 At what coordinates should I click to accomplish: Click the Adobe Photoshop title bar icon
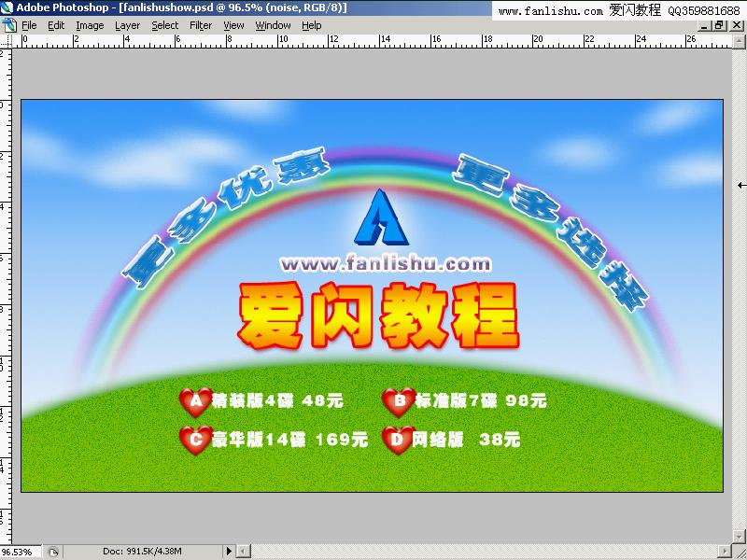click(7, 7)
